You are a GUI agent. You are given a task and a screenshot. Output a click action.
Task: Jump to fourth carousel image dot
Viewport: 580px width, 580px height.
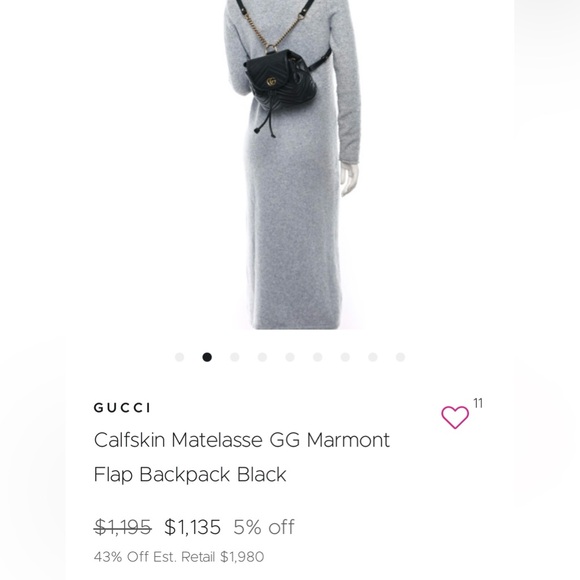coord(262,357)
